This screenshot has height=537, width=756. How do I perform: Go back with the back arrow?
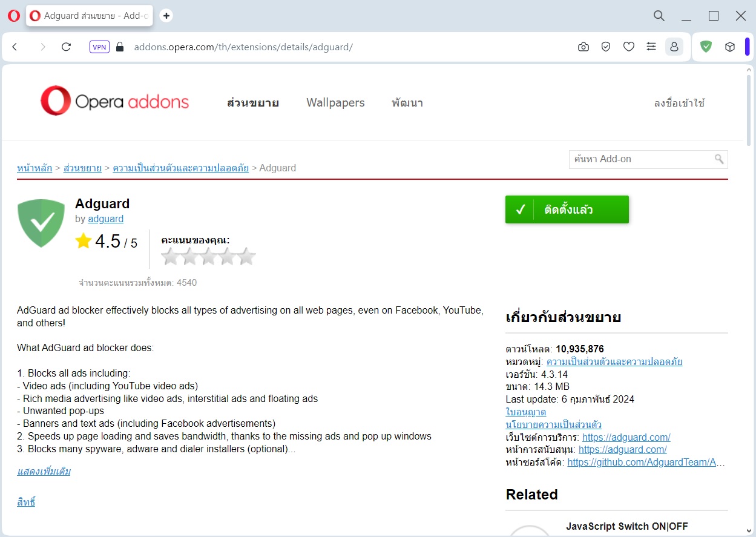(15, 47)
